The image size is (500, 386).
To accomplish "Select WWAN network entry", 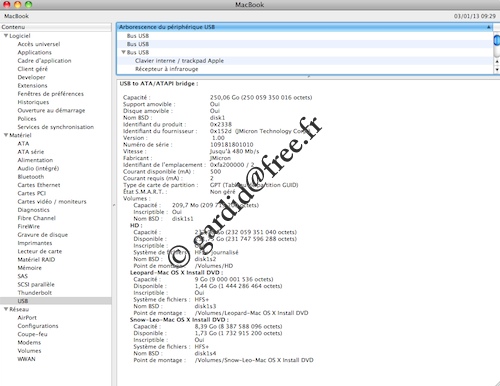I will 26,359.
